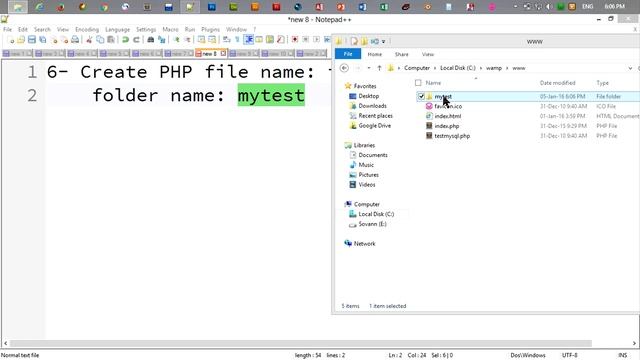Open the File menu in Notepad++
This screenshot has height=360, width=640.
(7, 29)
